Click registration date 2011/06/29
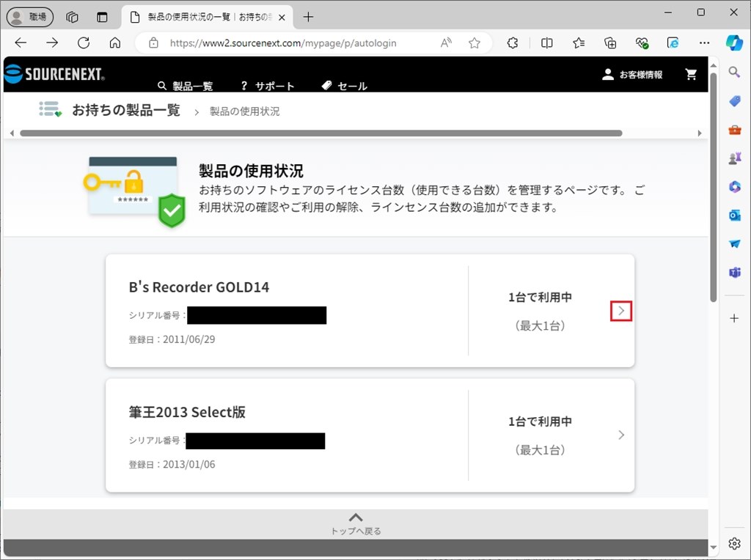This screenshot has width=751, height=560. [x=188, y=339]
